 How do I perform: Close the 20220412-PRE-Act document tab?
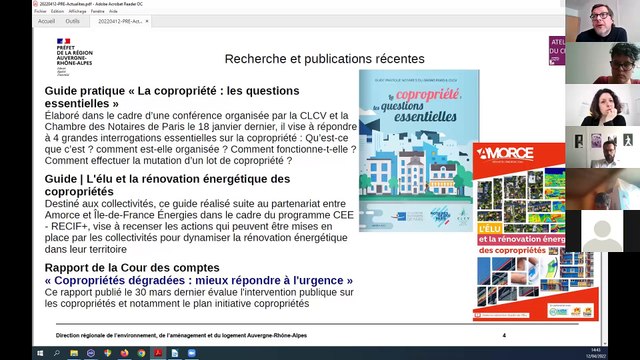(x=147, y=21)
